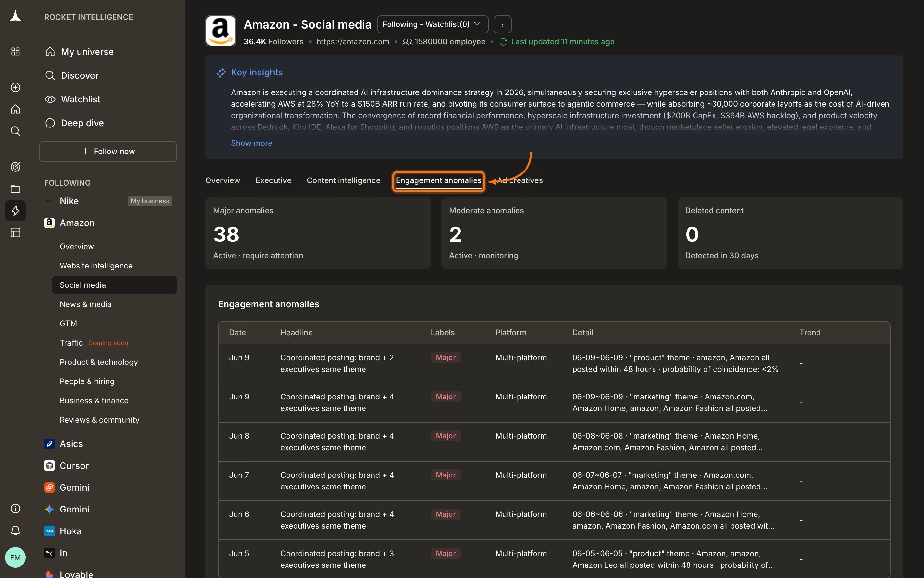
Task: Open Product & technology section
Action: 98,362
